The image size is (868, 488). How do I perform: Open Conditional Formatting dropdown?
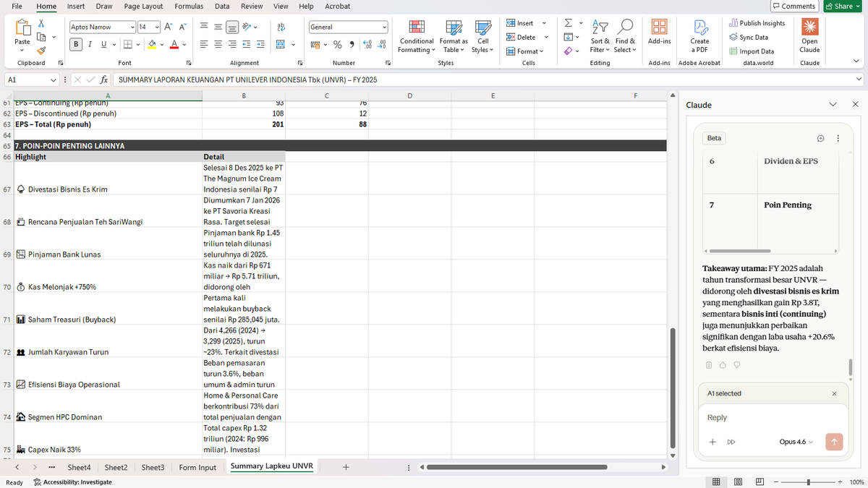click(417, 36)
